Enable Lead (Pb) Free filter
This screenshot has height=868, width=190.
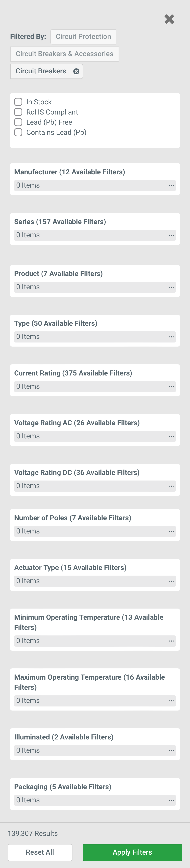[18, 122]
